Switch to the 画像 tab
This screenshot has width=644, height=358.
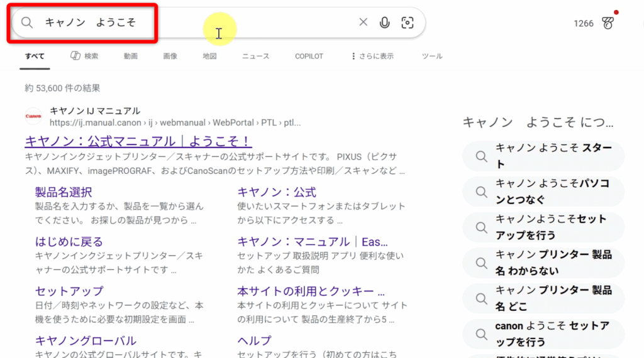tap(170, 56)
